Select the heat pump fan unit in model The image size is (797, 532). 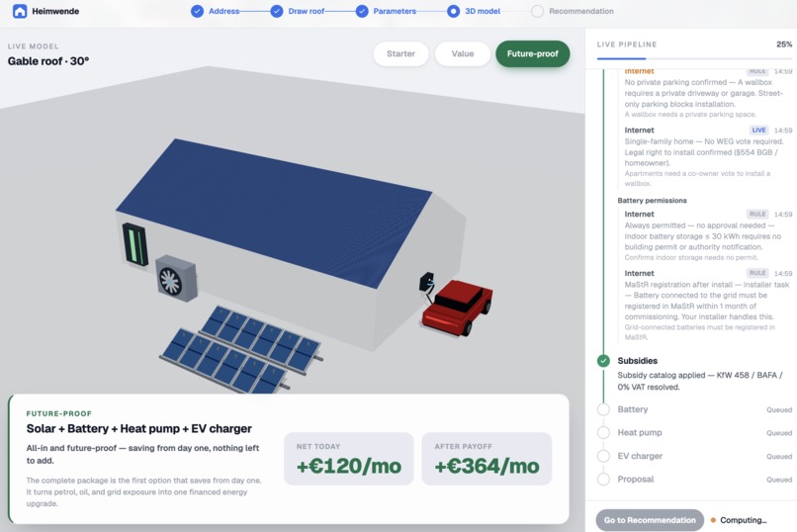175,279
